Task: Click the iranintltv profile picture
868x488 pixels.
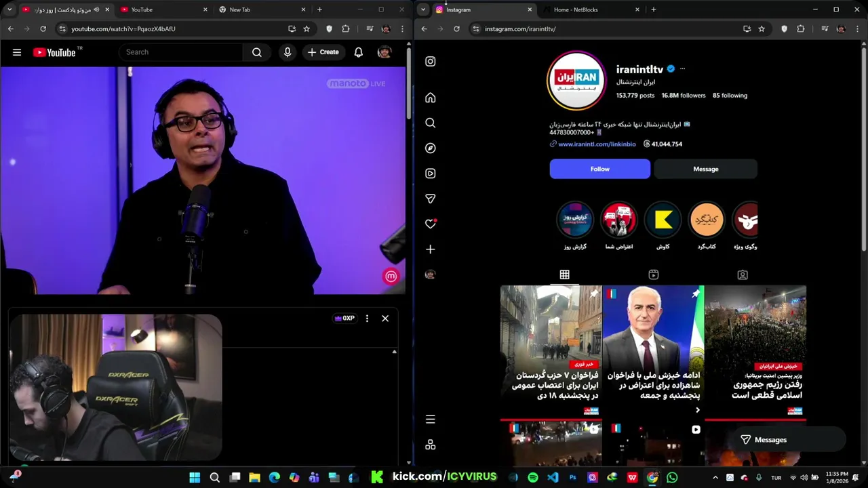Action: pyautogui.click(x=576, y=80)
